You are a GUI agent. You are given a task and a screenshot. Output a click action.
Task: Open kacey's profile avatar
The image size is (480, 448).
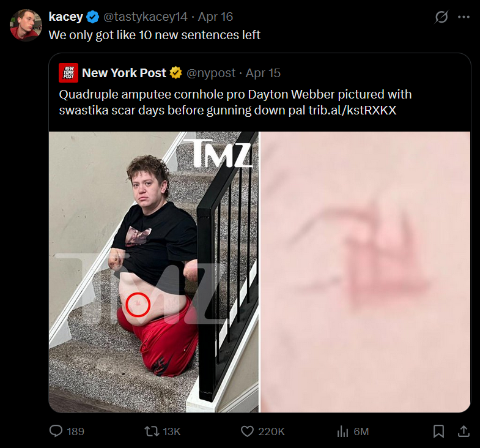tap(26, 25)
